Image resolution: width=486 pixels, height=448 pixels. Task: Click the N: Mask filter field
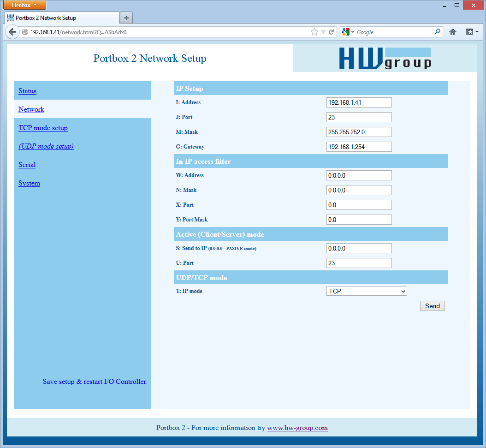click(x=359, y=190)
